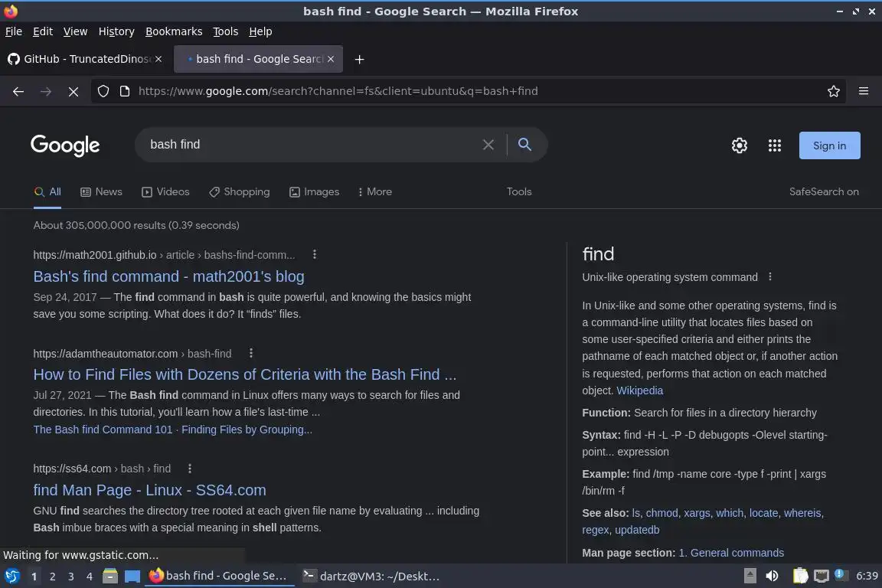Click the notification tray icon
882x588 pixels.
(840, 574)
